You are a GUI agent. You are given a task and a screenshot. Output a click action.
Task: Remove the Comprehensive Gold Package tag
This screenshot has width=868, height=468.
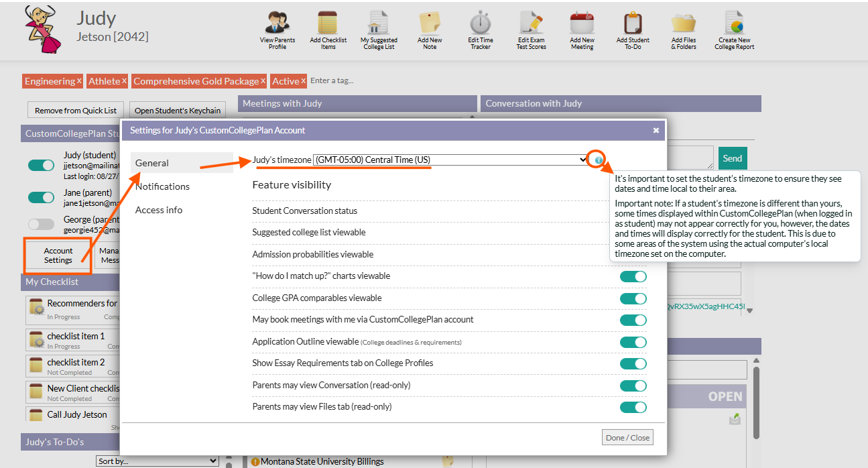(263, 80)
